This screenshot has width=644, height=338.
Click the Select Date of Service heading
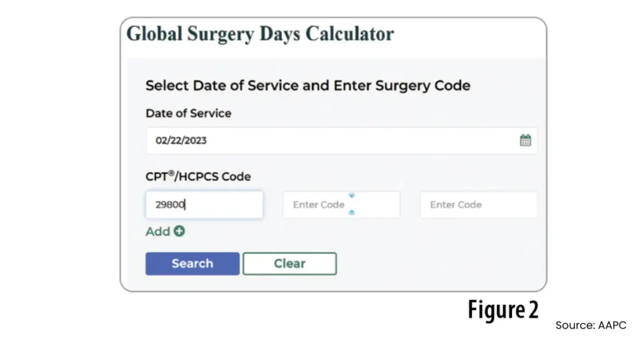click(x=308, y=85)
